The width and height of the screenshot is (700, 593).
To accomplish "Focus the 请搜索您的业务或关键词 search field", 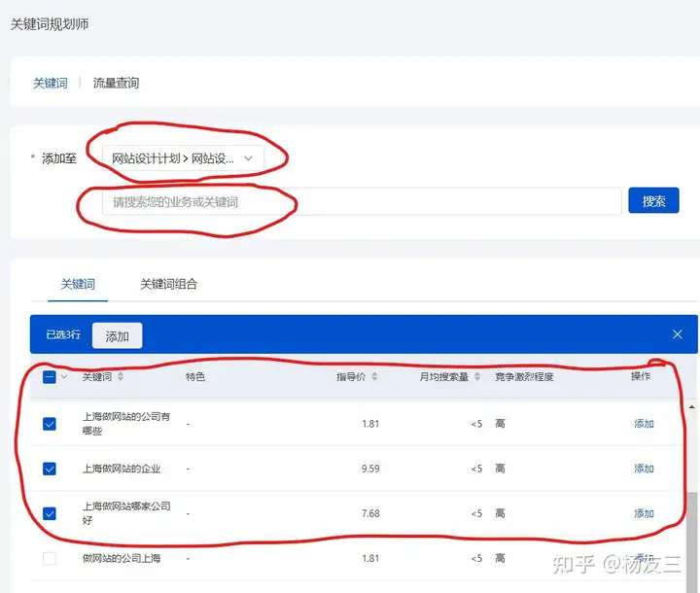I will click(x=362, y=202).
